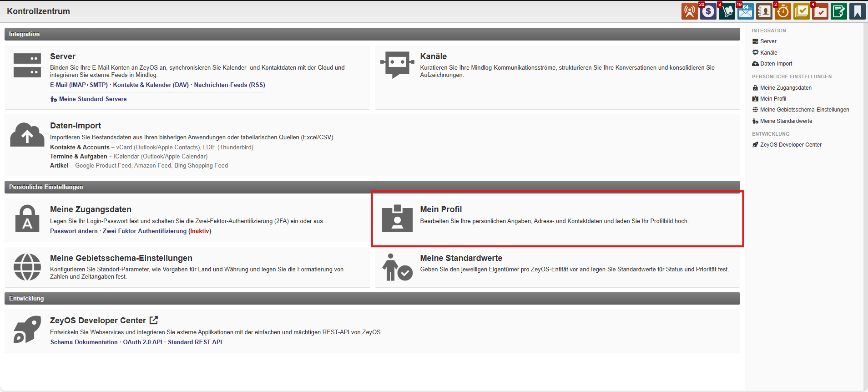This screenshot has height=392, width=868.
Task: Open Schema-Dokumentation link
Action: point(84,342)
